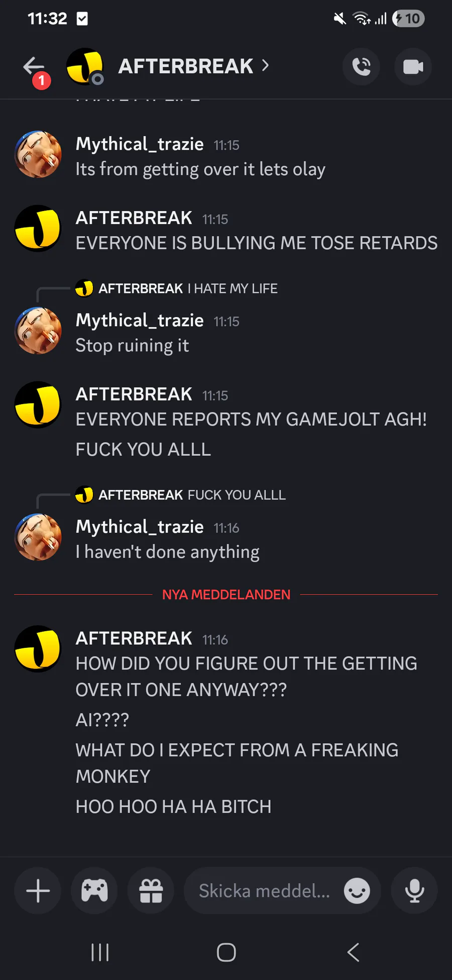This screenshot has height=980, width=452.
Task: Open AFTERBREAK's avatar in the header
Action: click(x=85, y=66)
